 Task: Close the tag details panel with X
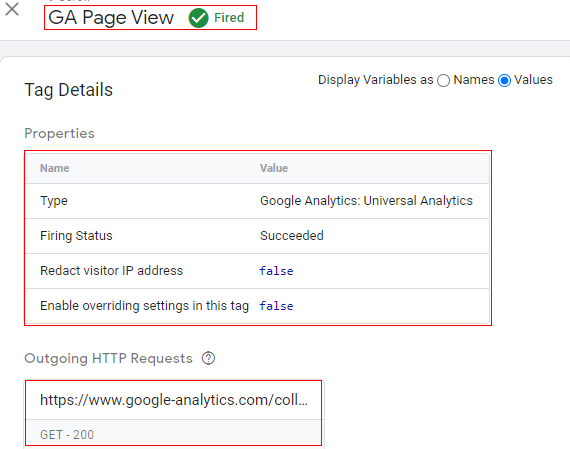[x=12, y=9]
